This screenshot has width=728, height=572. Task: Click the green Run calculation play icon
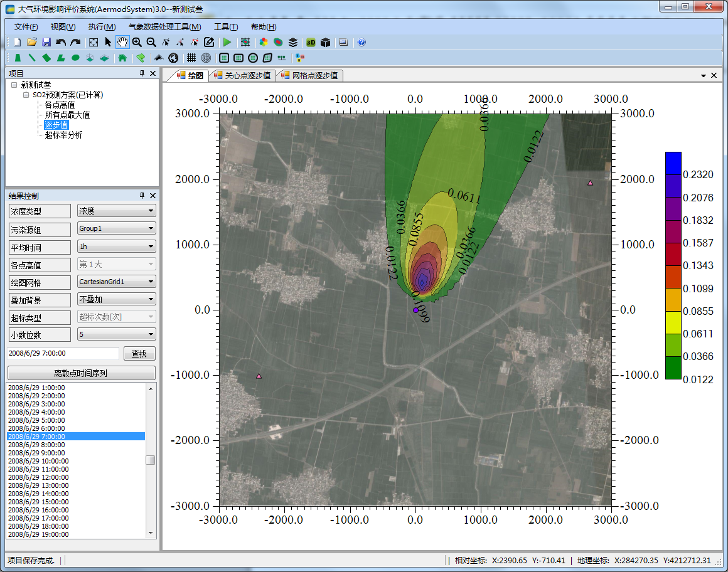(227, 42)
